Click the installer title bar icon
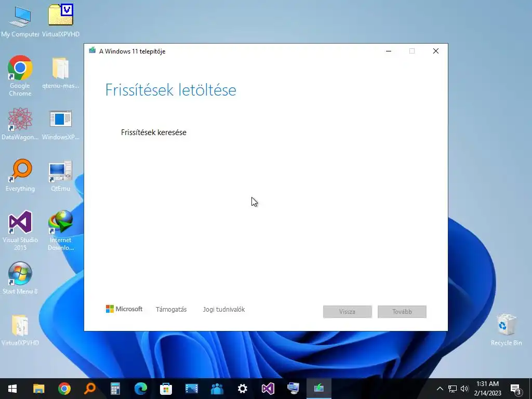The image size is (532, 399). pyautogui.click(x=92, y=50)
